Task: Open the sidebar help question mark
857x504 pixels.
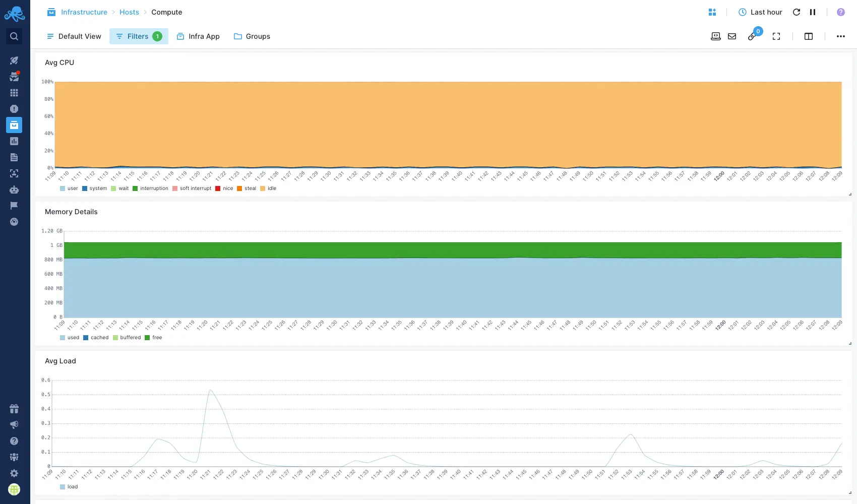Action: click(x=14, y=441)
